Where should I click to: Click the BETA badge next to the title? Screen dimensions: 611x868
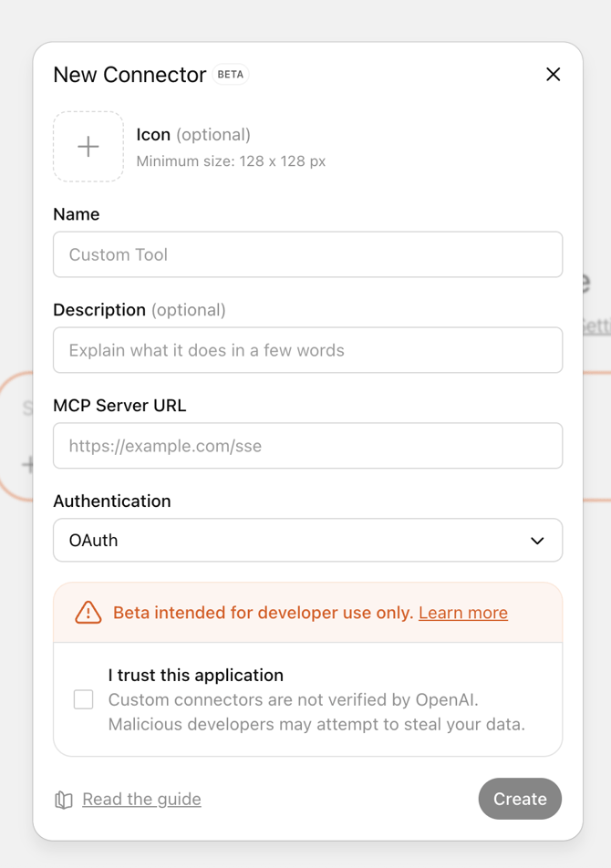[231, 75]
